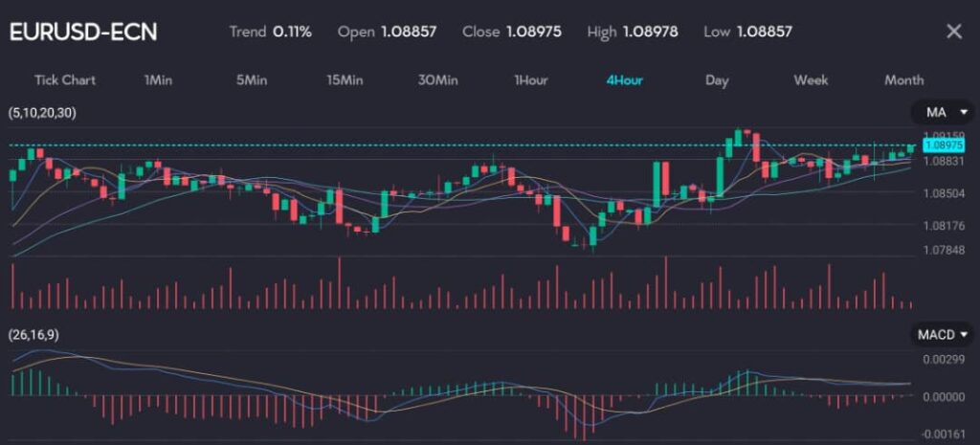Switch to the 15Min timeframe
This screenshot has height=445, width=980.
pos(345,79)
